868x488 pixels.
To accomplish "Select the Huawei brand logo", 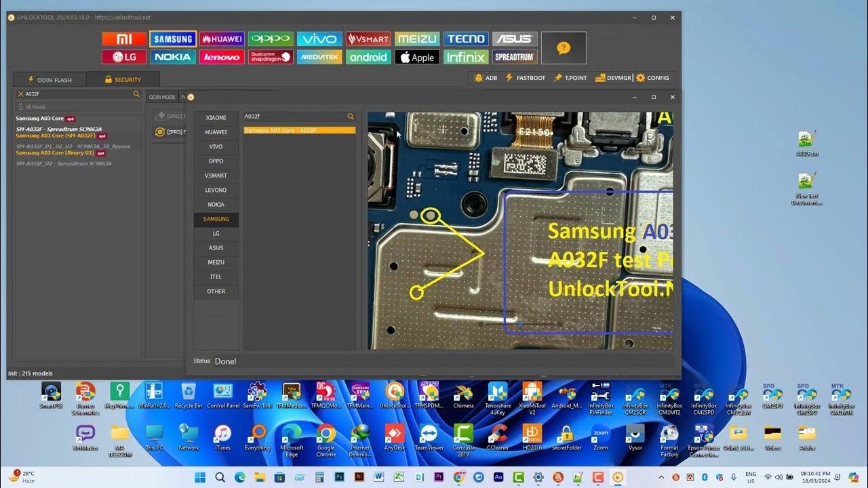I will pyautogui.click(x=222, y=39).
